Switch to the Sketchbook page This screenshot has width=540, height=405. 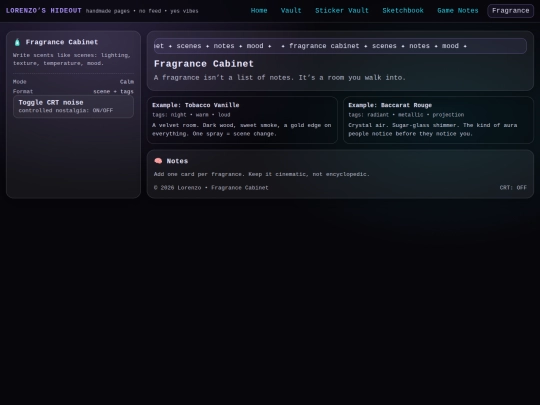point(403,11)
